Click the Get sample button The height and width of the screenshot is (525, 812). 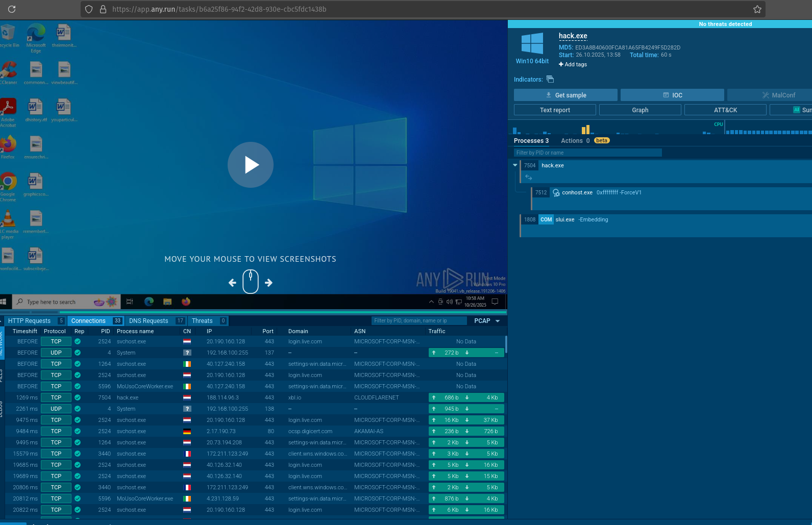pyautogui.click(x=565, y=95)
